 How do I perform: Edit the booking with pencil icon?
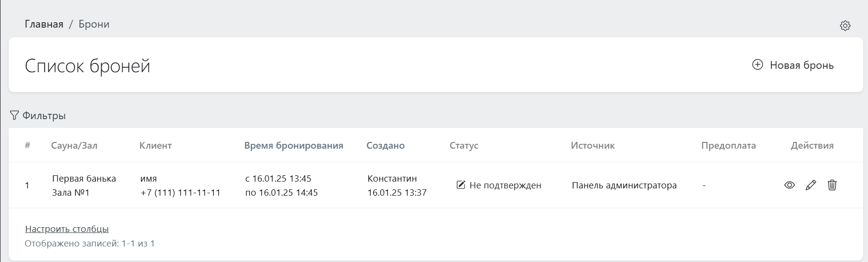[810, 185]
